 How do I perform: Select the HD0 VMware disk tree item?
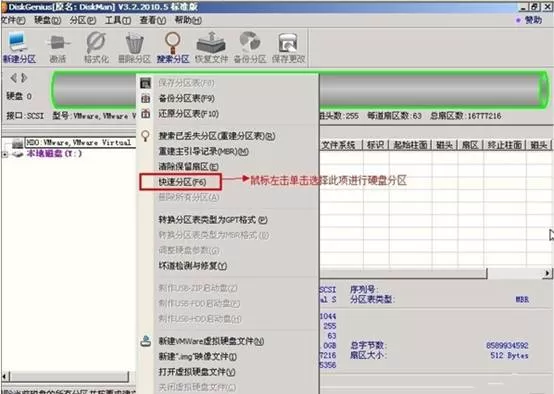(78, 142)
